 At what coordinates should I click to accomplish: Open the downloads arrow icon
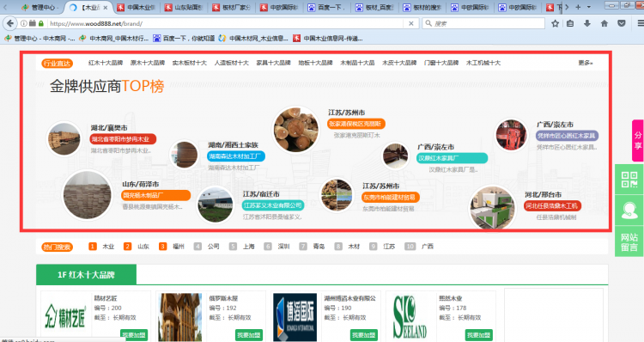587,23
